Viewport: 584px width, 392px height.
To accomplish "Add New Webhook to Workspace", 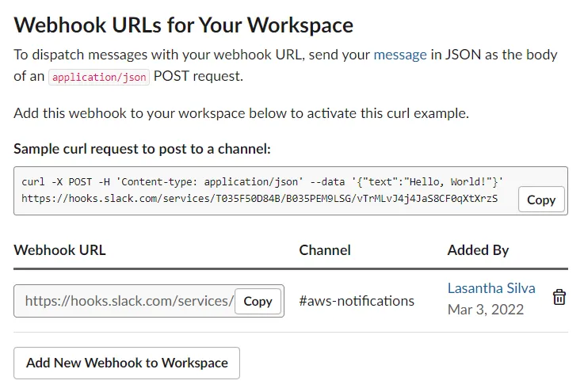I will [x=127, y=363].
